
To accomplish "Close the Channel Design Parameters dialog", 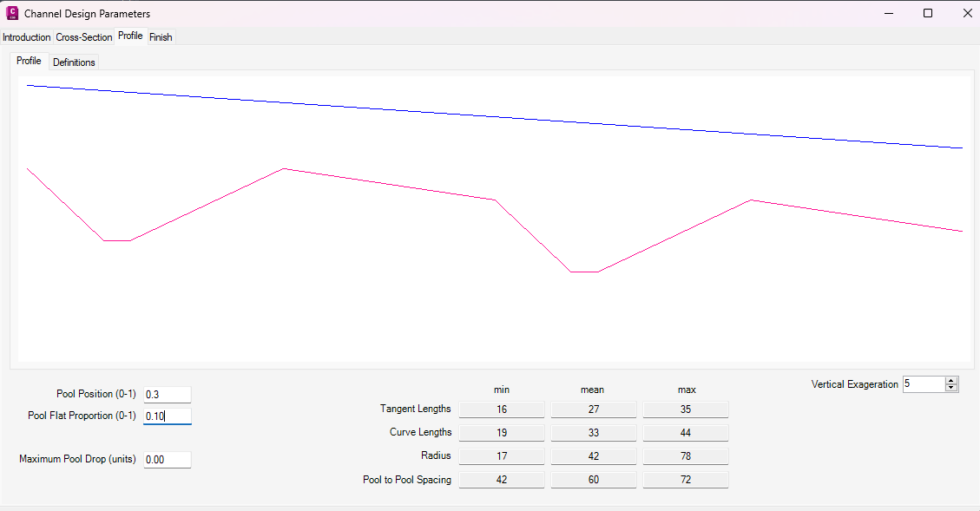I will tap(967, 13).
